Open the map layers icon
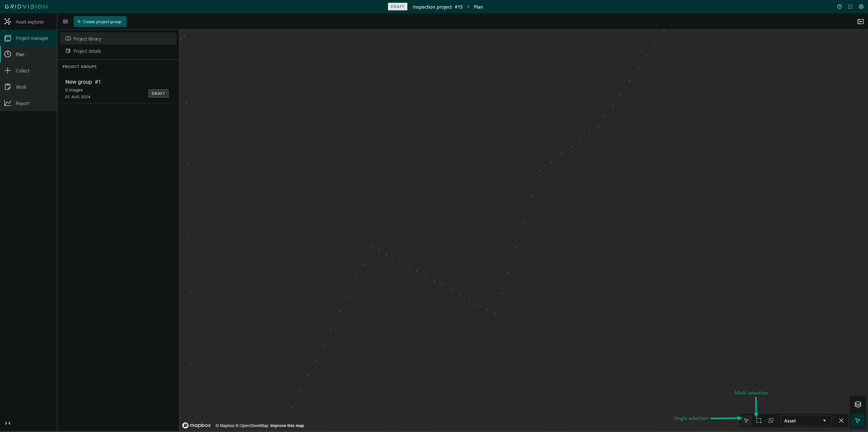 coord(858,404)
